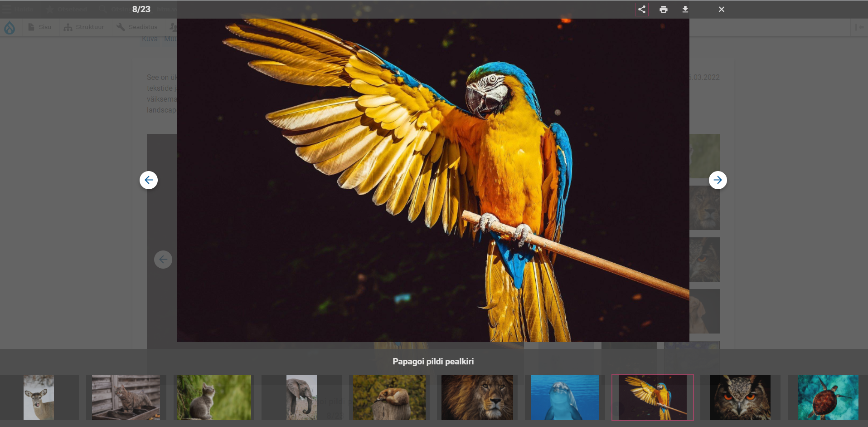Viewport: 868px width, 427px height.
Task: Print the current parrot image
Action: point(663,10)
